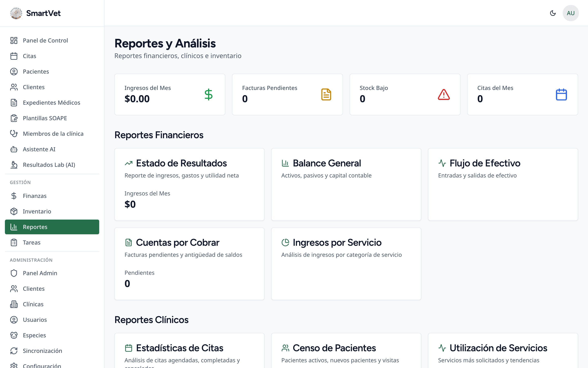The height and width of the screenshot is (368, 588).
Task: Click the refresh icon beside Sincronización
Action: click(x=14, y=351)
